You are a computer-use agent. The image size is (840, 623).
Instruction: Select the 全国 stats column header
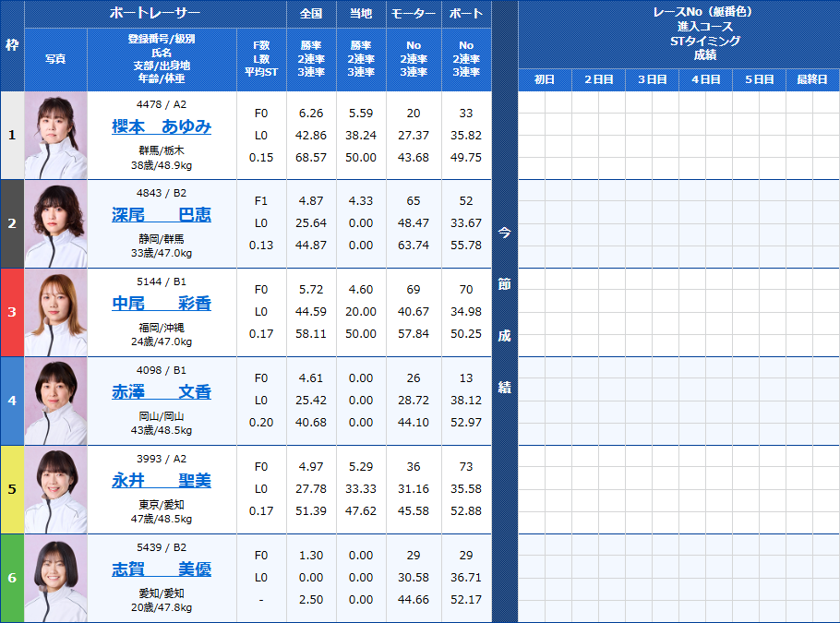point(310,13)
